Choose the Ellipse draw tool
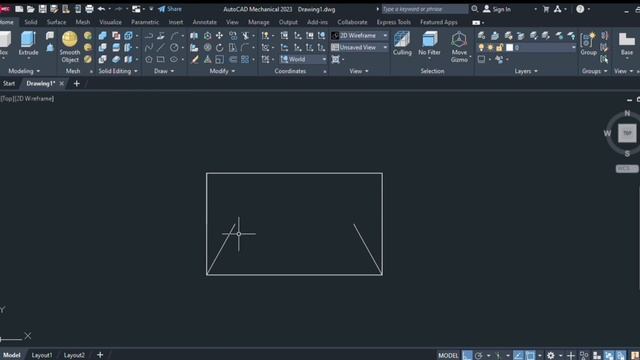640x360 pixels. (174, 59)
